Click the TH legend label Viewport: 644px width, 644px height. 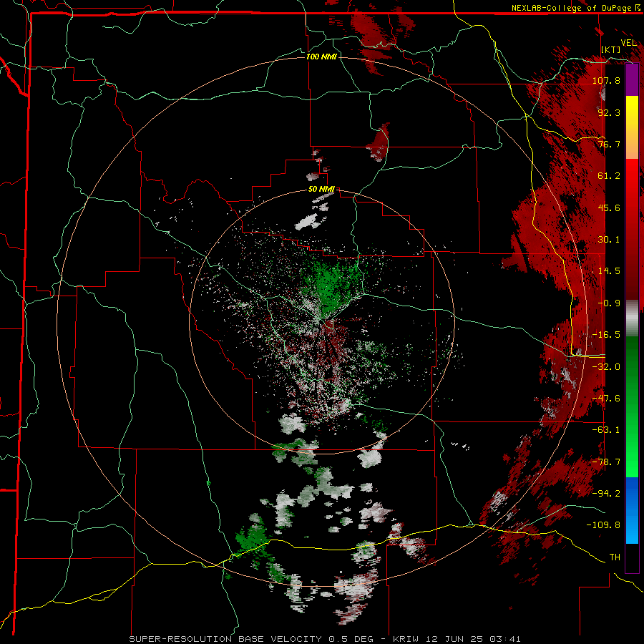[615, 557]
